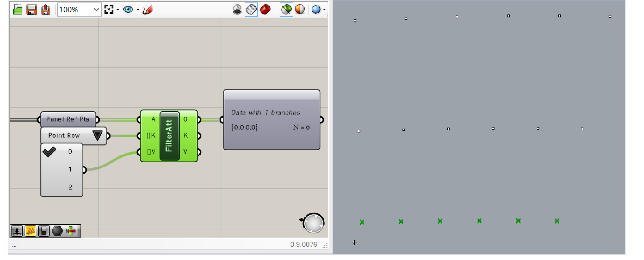Click the gray hexagon geometry icon
This screenshot has height=260, width=644.
click(x=57, y=231)
